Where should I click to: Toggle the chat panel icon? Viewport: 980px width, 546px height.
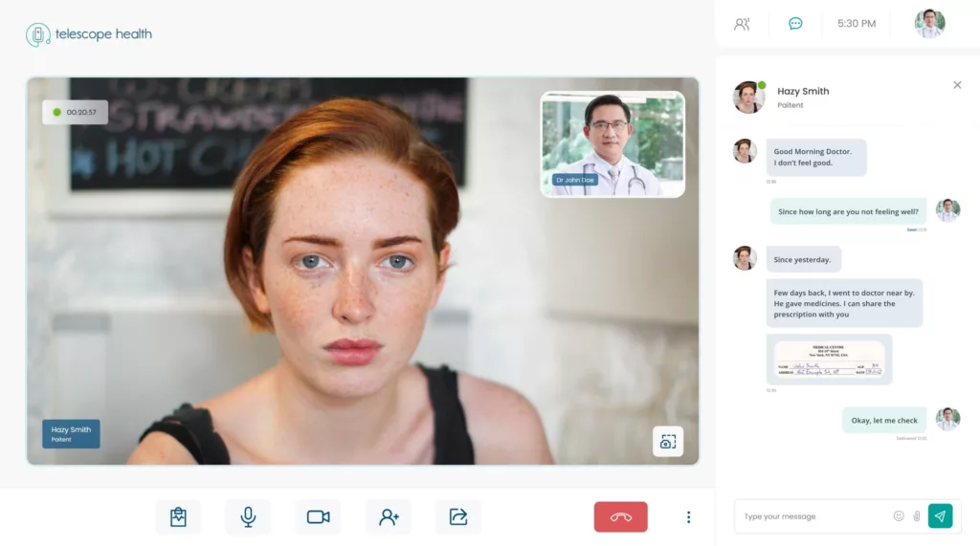click(795, 24)
